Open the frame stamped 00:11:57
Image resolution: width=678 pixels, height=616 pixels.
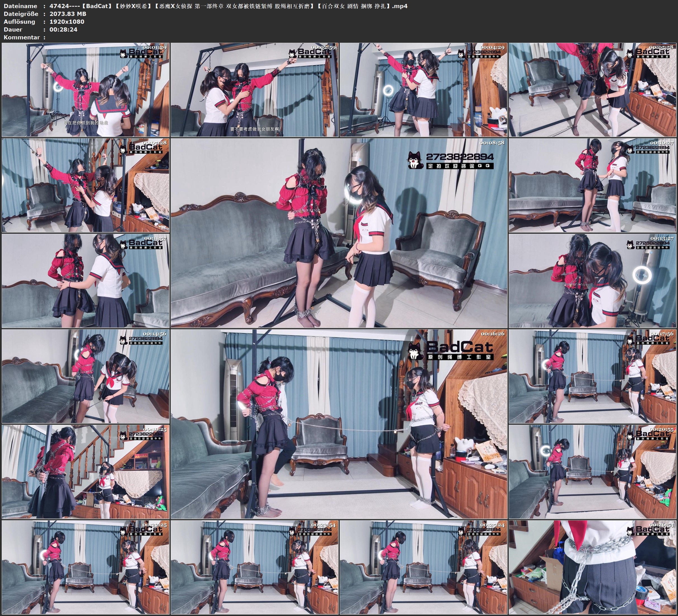click(85, 281)
